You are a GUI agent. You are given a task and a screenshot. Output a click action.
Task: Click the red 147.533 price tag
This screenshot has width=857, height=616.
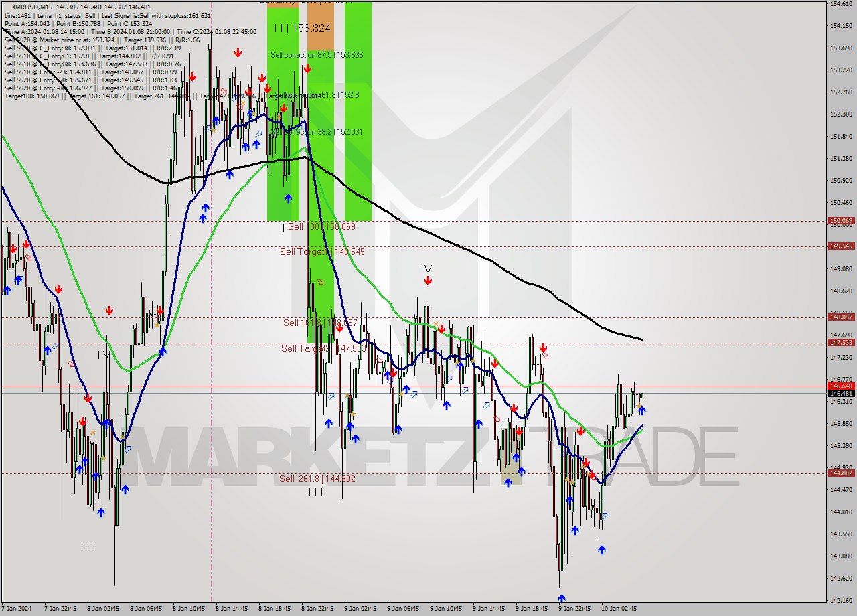841,342
